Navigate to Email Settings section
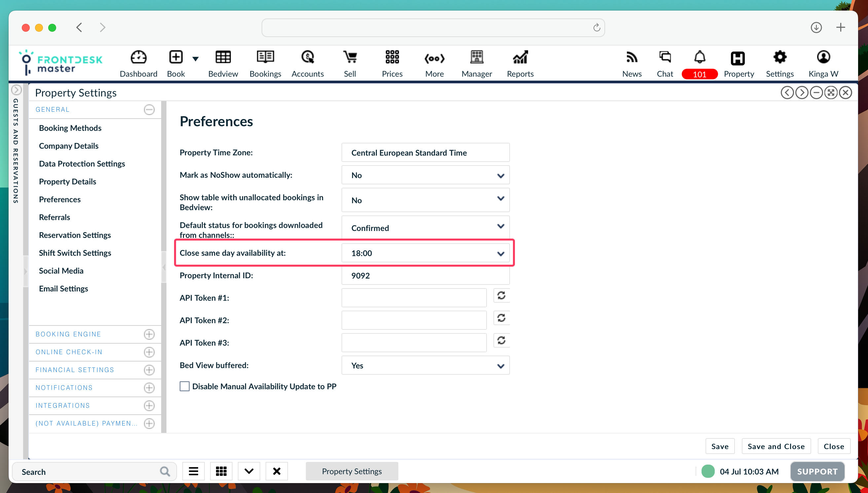Viewport: 868px width, 493px height. click(x=63, y=288)
